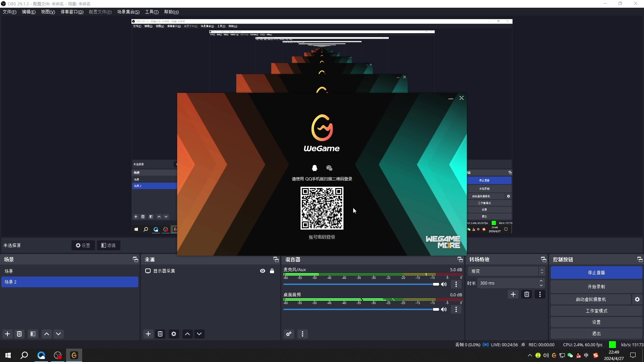This screenshot has width=644, height=362.
Task: Move source down arrow in Sources panel
Action: point(199,334)
